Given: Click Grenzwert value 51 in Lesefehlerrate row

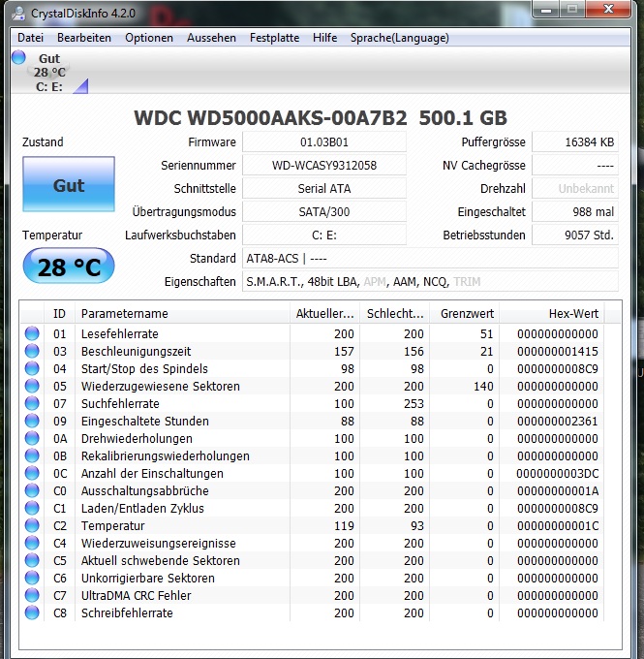Looking at the screenshot, I should [x=486, y=333].
